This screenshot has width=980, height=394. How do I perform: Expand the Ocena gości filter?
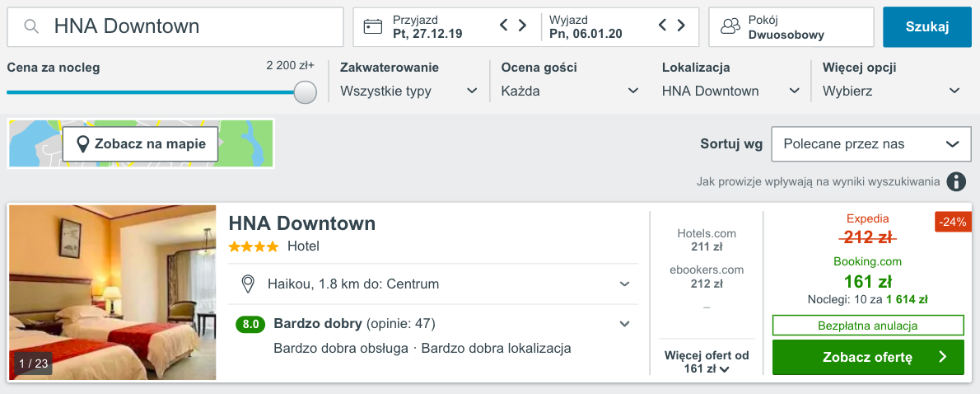[x=569, y=91]
